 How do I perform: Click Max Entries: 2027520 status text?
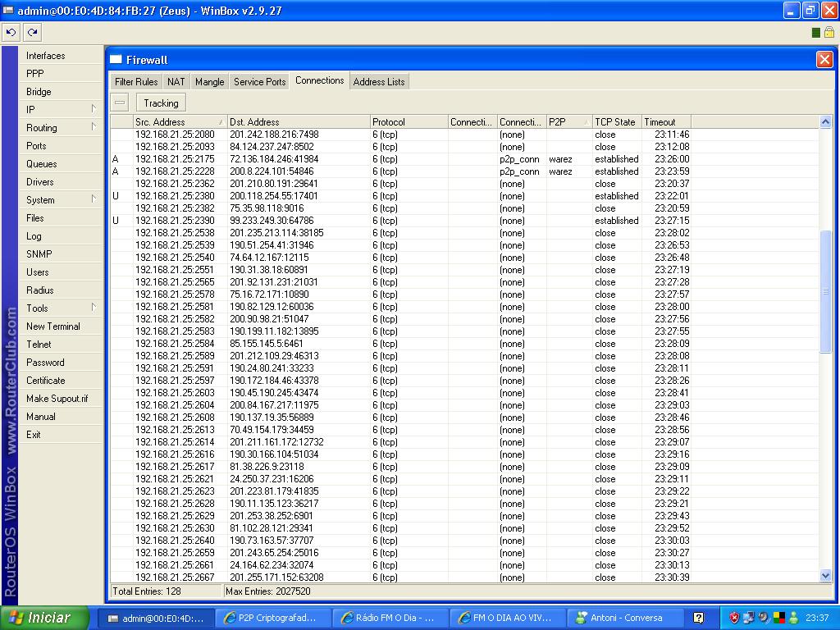pos(268,591)
